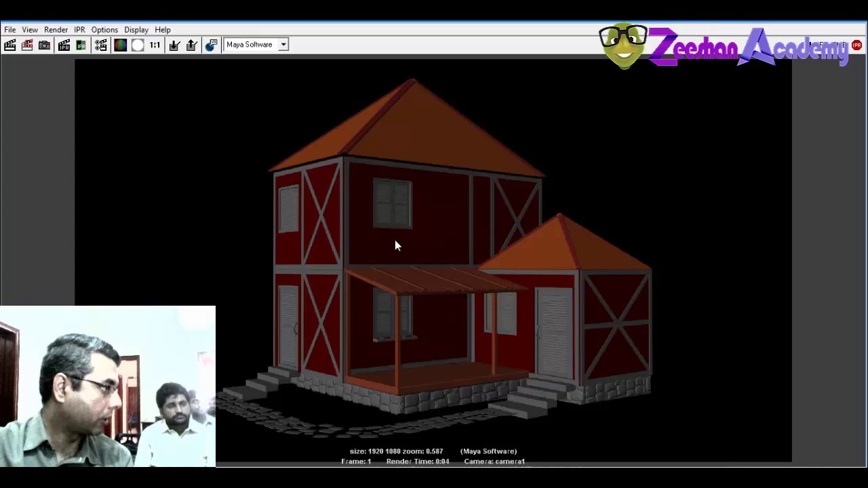The width and height of the screenshot is (868, 488).
Task: Open the Options menu
Action: (x=104, y=30)
